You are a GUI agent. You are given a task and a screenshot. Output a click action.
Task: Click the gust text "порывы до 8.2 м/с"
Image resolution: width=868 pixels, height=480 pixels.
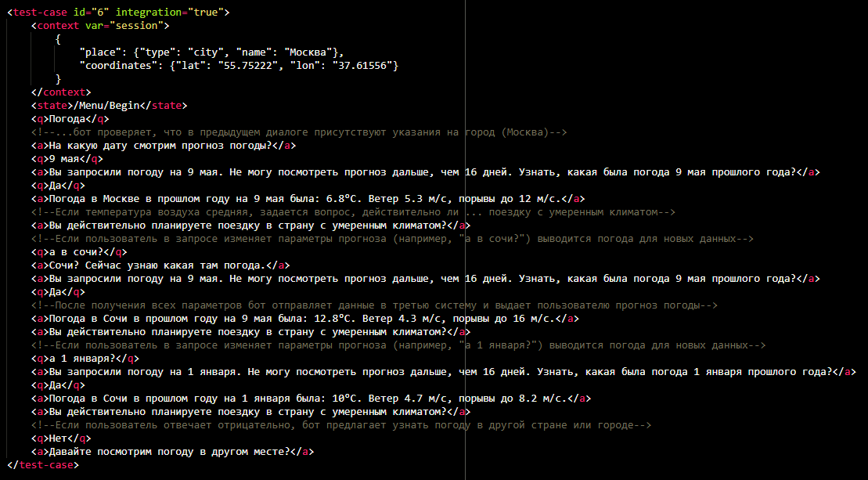[x=513, y=398]
